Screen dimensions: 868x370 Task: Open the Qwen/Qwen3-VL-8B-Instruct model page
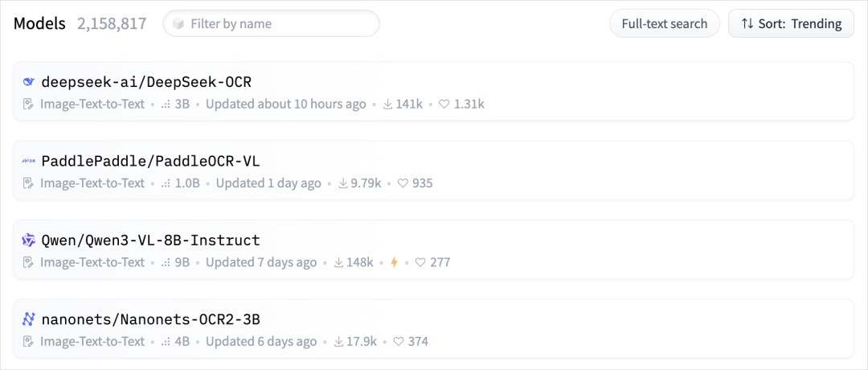click(150, 240)
